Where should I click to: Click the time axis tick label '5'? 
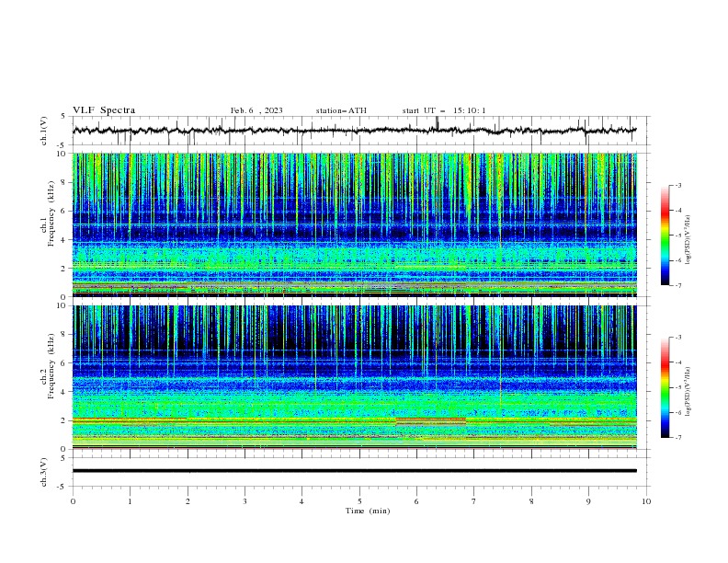point(359,501)
